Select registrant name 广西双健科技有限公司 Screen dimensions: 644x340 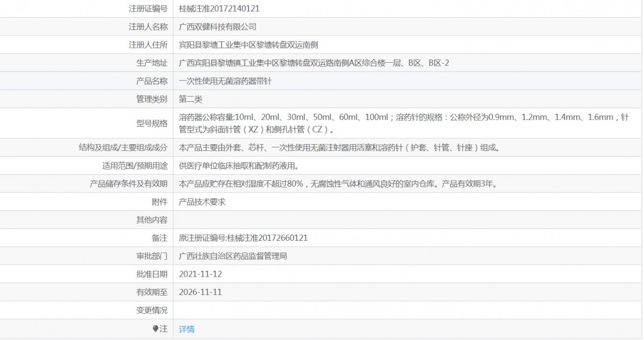coord(218,27)
